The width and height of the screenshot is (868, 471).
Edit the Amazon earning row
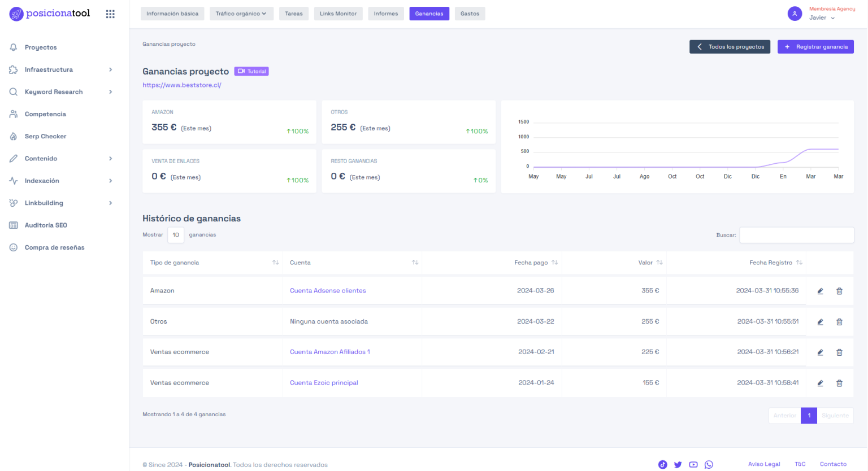(x=820, y=291)
